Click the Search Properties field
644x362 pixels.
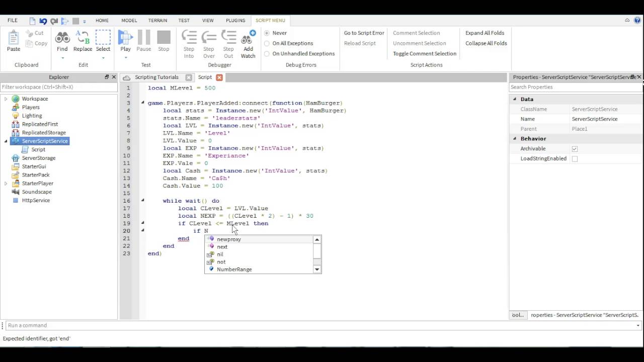tap(576, 87)
